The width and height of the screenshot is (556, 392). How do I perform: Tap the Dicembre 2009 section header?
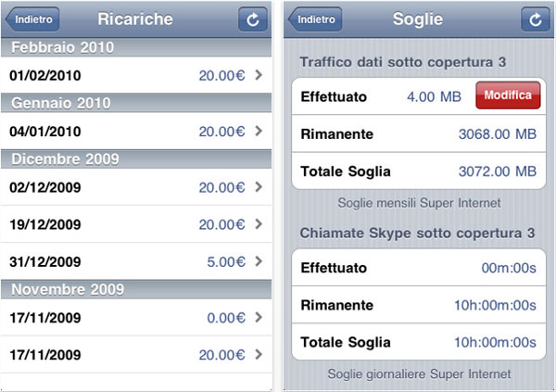137,159
